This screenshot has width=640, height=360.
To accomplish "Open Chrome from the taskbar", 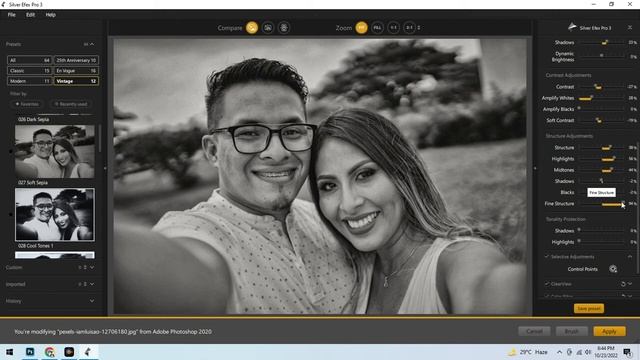I will [49, 352].
